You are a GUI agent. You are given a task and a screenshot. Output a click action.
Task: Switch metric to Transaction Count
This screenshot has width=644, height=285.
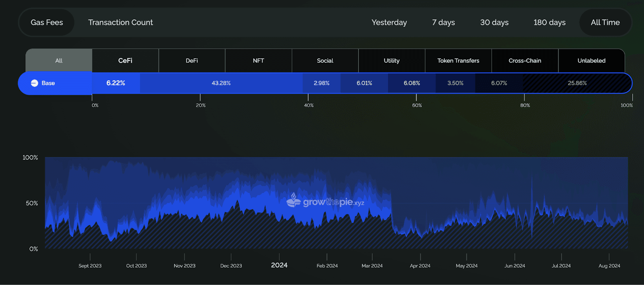[x=120, y=23]
